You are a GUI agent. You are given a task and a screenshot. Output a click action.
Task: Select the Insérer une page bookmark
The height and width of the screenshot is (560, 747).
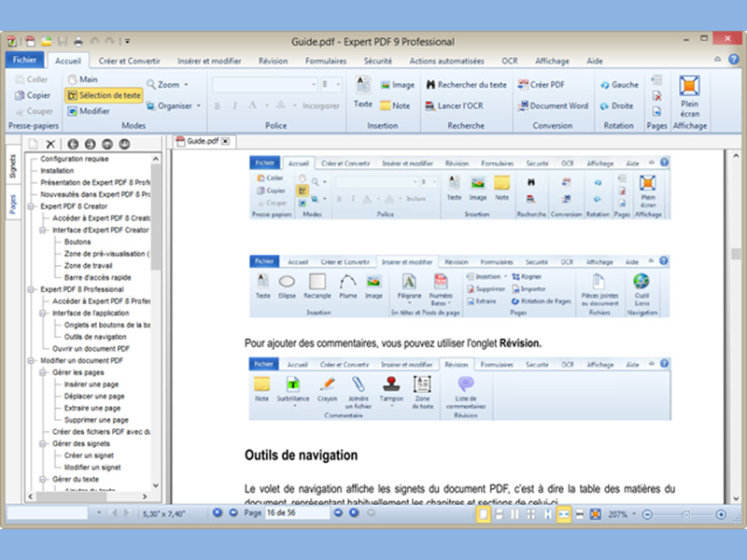pyautogui.click(x=92, y=385)
